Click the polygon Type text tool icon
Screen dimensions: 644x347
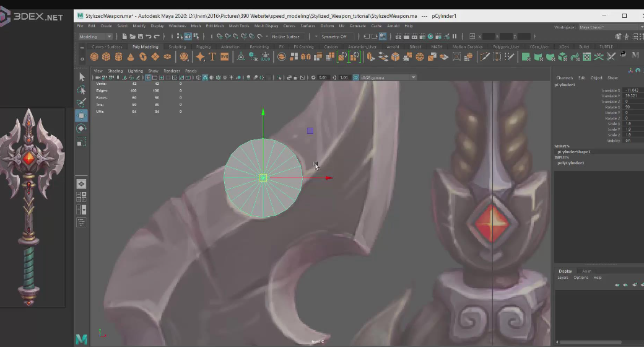(212, 57)
